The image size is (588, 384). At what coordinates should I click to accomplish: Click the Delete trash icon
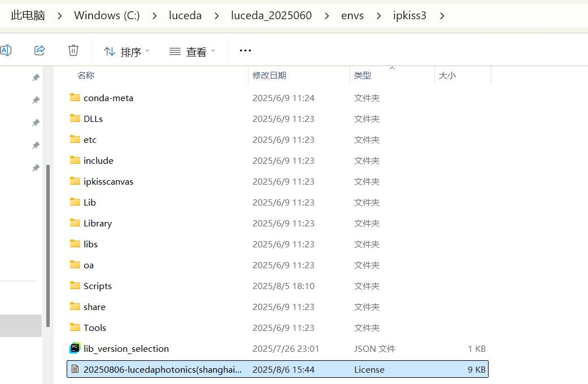(x=73, y=50)
